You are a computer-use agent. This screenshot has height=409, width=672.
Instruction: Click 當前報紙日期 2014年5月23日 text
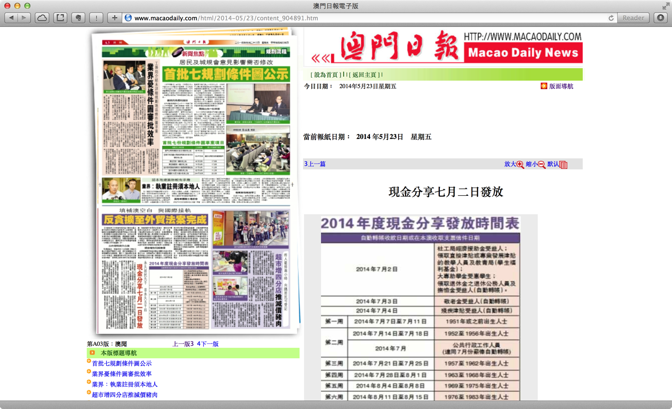pos(367,137)
